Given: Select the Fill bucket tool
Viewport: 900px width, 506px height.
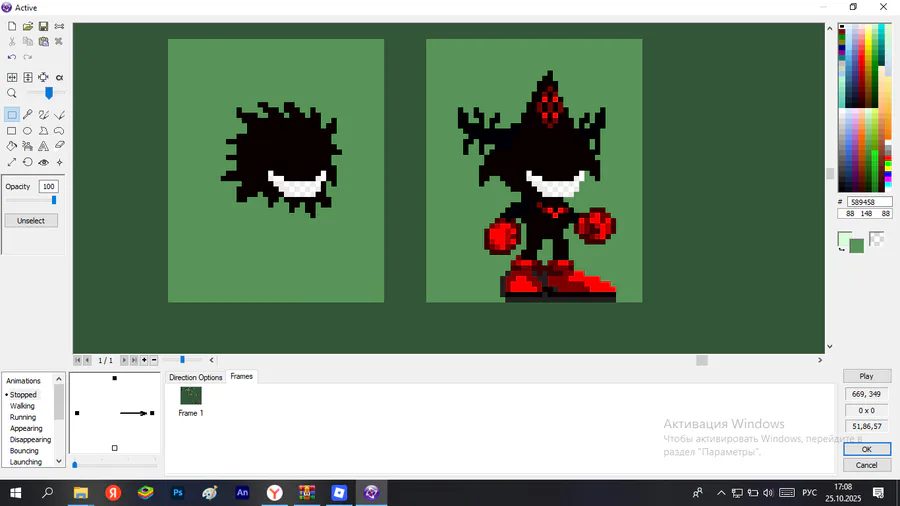Looking at the screenshot, I should pyautogui.click(x=11, y=146).
